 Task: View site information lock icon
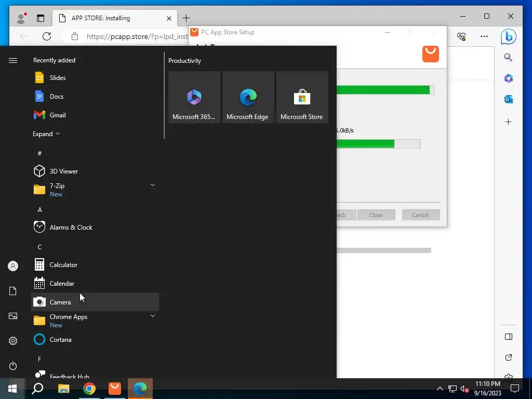click(75, 36)
